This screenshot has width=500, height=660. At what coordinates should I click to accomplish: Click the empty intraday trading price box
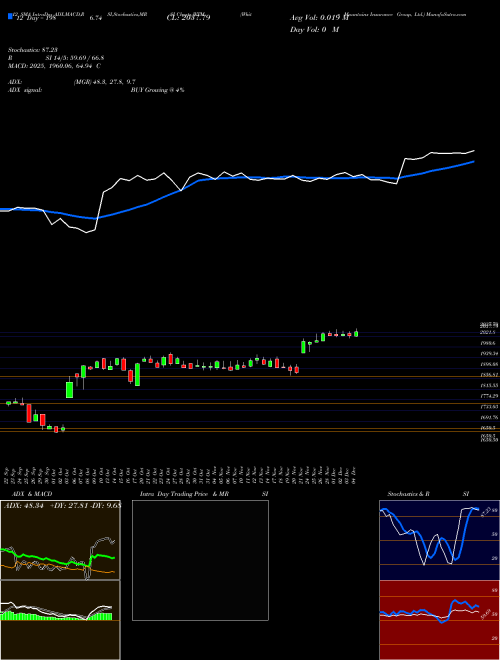[x=200, y=560]
